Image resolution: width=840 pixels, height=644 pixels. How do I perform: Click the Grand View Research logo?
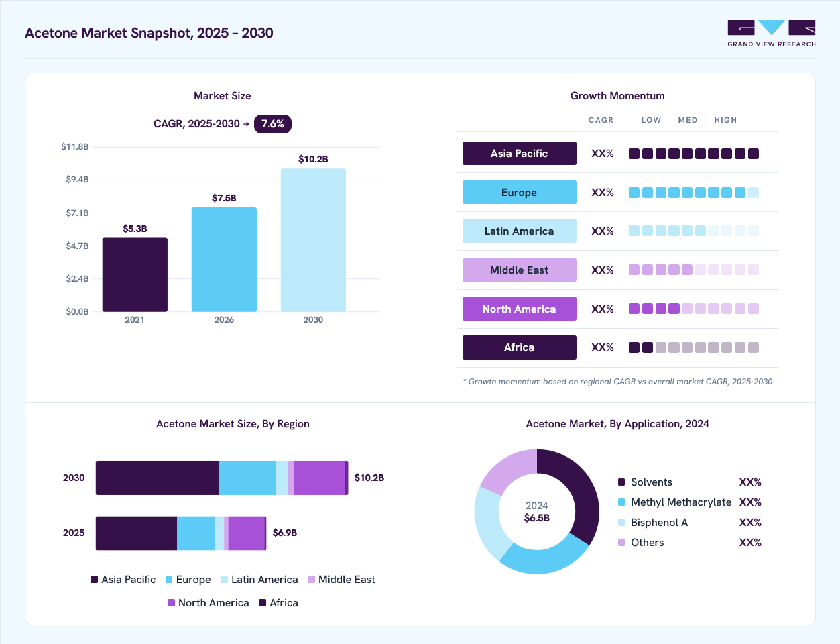[x=772, y=34]
